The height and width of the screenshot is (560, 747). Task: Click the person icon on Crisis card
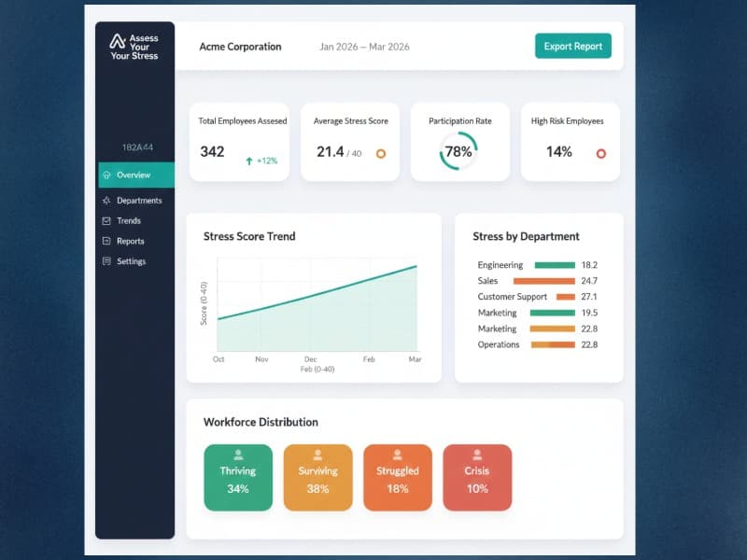point(477,455)
